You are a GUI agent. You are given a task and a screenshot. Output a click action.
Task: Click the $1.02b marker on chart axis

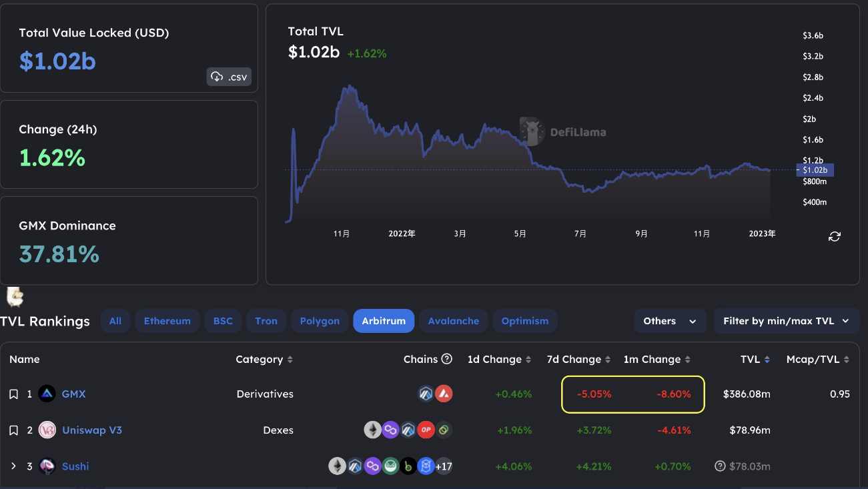[815, 170]
